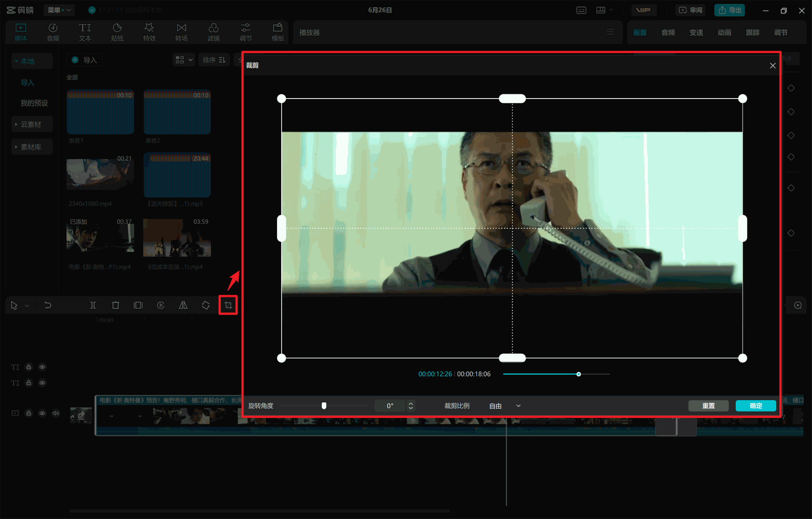Screen dimensions: 812x519
Task: Toggle lock on the first text track
Action: 29,367
